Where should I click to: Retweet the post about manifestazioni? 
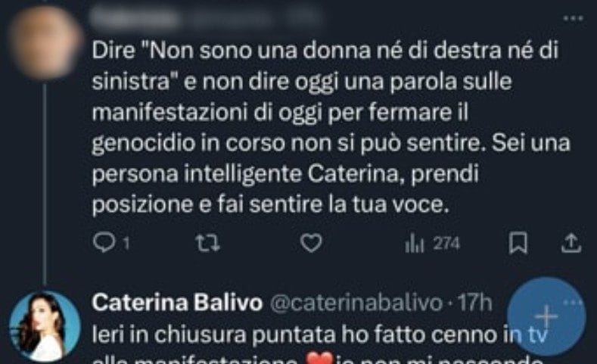point(207,244)
